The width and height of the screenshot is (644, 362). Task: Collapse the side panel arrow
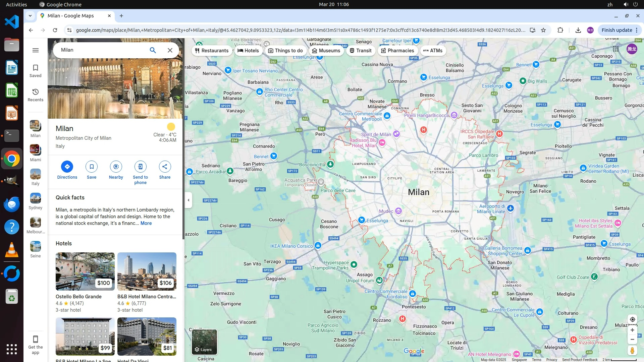click(x=189, y=200)
